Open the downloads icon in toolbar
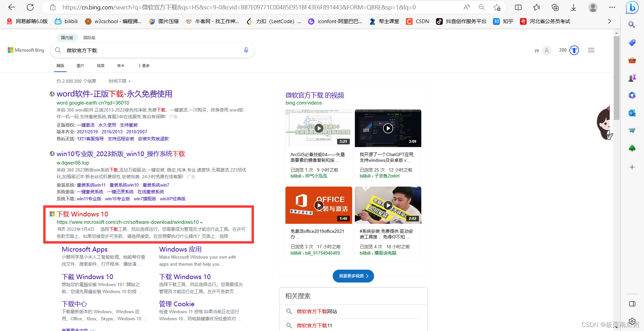The image size is (644, 331). click(574, 7)
